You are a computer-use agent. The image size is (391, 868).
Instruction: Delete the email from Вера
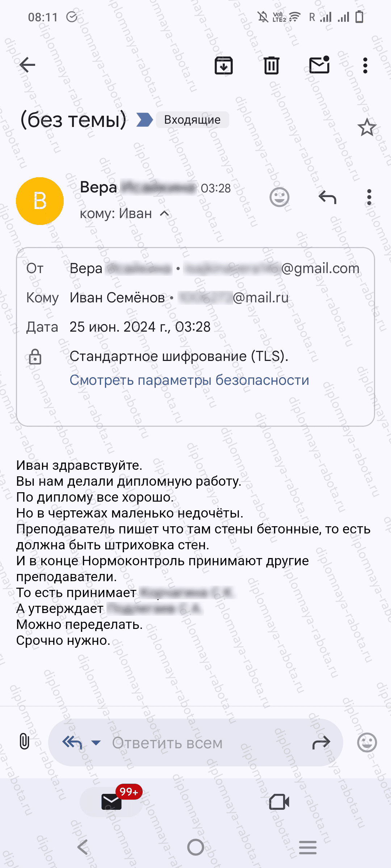tap(271, 65)
